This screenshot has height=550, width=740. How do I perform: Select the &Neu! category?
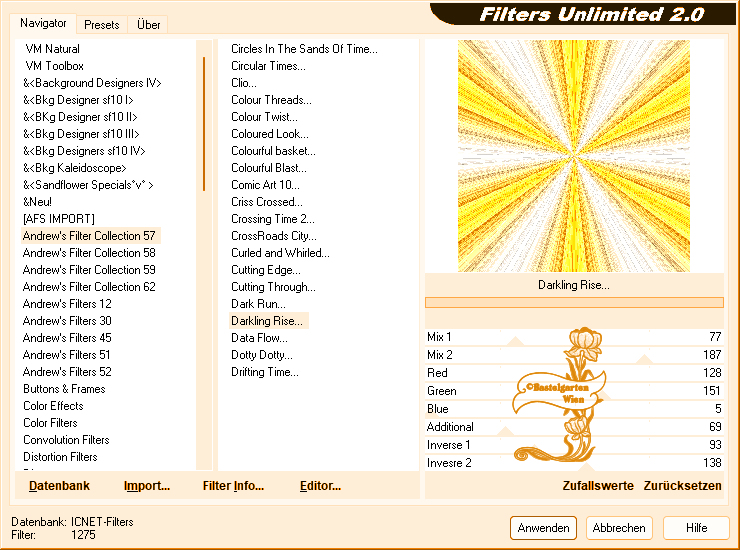[x=37, y=202]
